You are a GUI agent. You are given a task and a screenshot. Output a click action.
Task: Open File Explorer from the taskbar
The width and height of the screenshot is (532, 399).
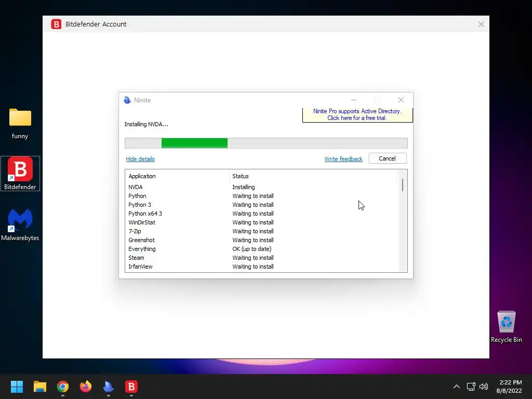click(39, 387)
